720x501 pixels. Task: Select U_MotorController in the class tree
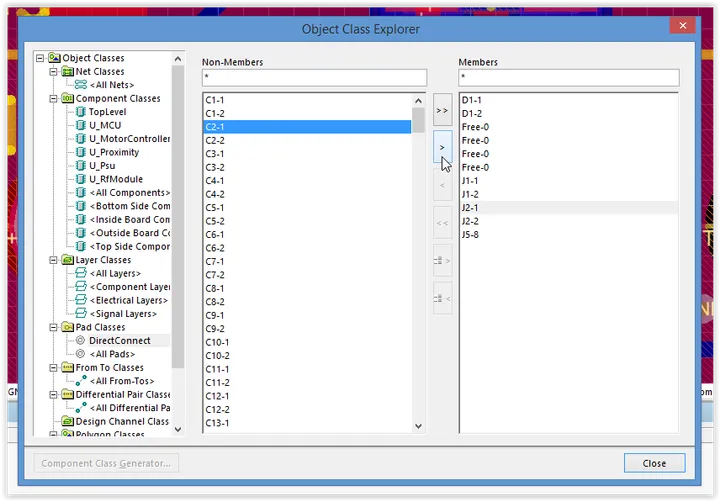pyautogui.click(x=129, y=139)
